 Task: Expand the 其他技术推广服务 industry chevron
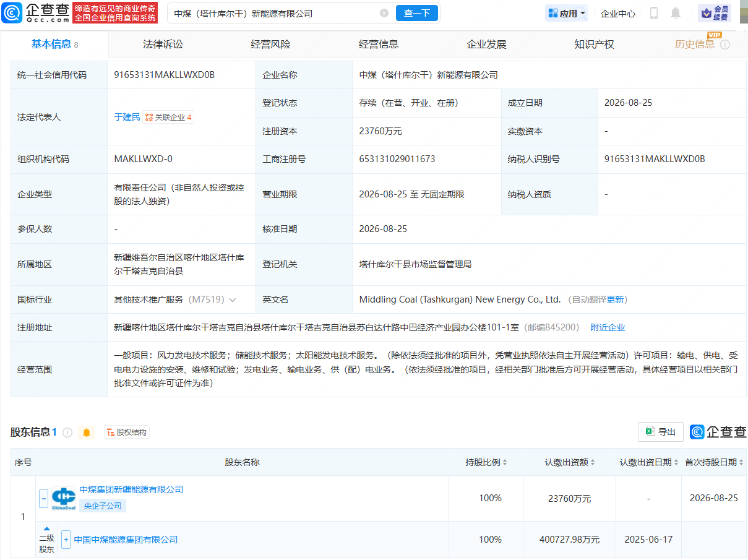(233, 299)
